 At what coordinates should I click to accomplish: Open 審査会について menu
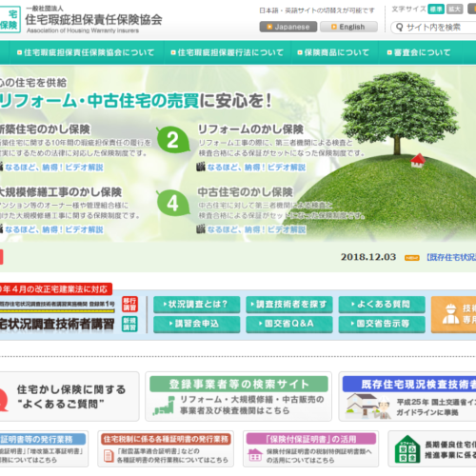pyautogui.click(x=419, y=52)
